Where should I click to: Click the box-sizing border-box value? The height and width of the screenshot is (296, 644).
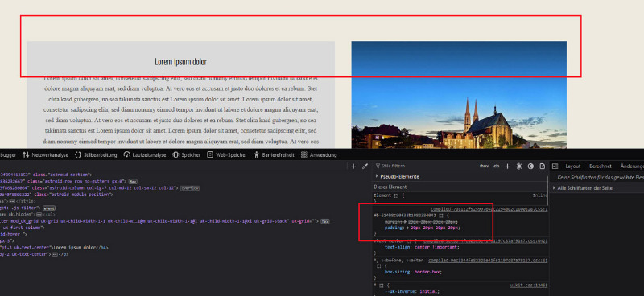427,272
